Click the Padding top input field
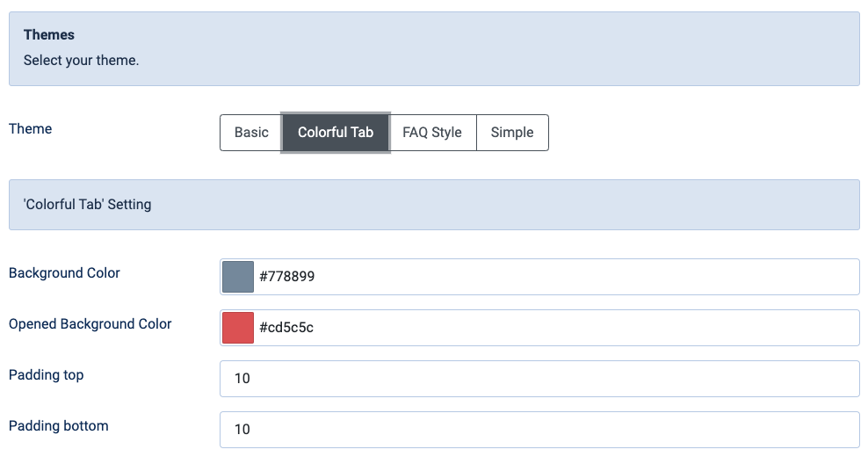The image size is (868, 464). [539, 379]
